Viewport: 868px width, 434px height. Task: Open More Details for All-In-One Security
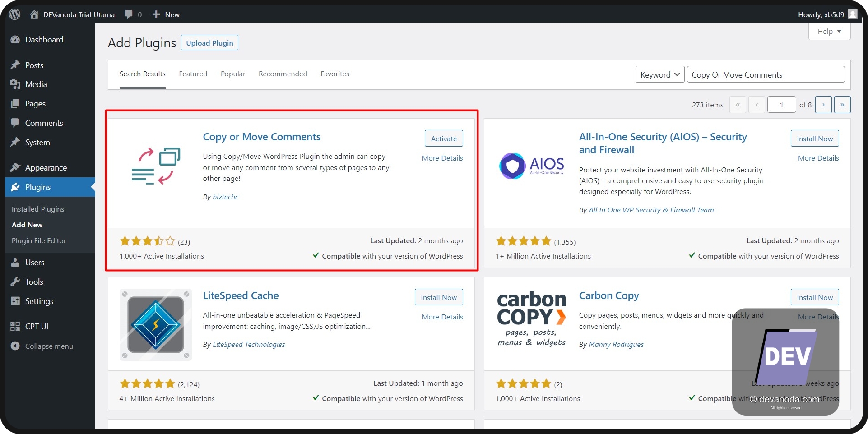click(x=818, y=158)
